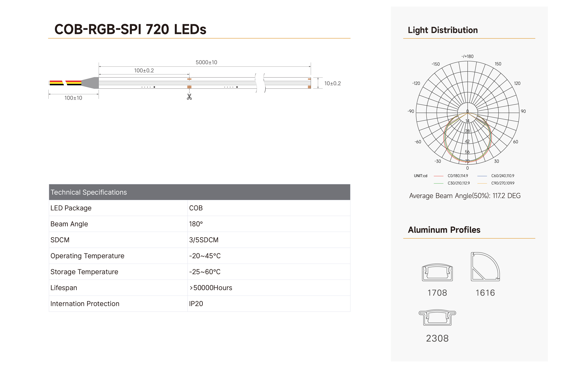Click the 1616 corner profile drawing
The image size is (588, 368).
click(x=485, y=267)
